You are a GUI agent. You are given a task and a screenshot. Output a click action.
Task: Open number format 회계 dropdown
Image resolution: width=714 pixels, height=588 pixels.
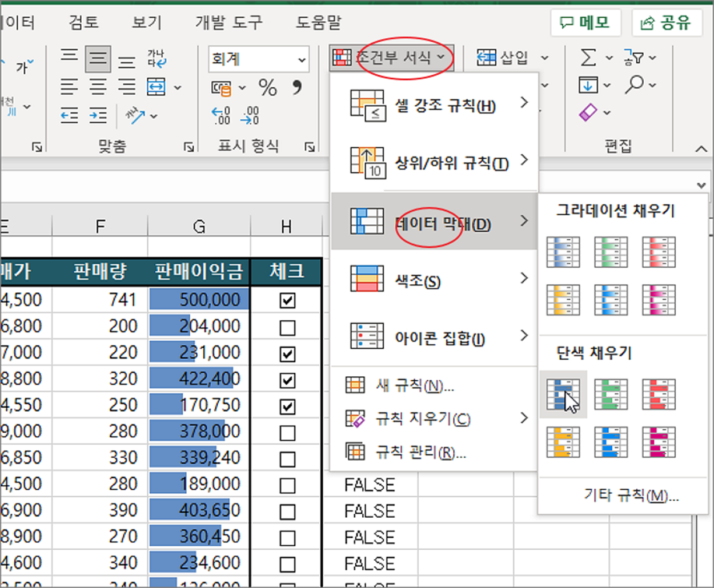302,59
